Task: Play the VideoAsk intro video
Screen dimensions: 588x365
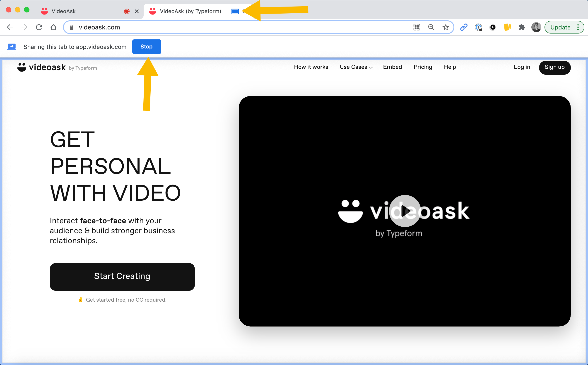Action: [405, 211]
